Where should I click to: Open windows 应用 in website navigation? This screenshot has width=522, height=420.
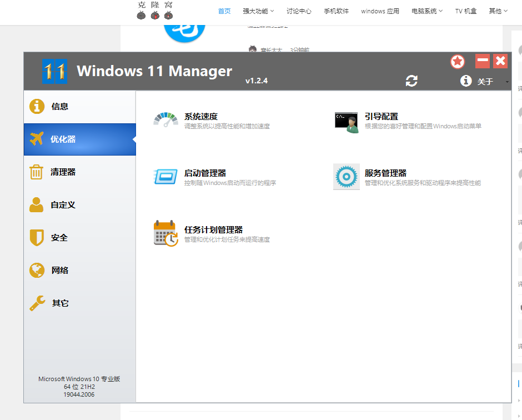pos(380,11)
